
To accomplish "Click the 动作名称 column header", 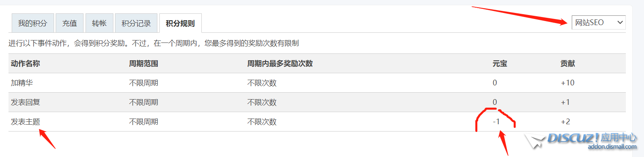I will [x=25, y=64].
